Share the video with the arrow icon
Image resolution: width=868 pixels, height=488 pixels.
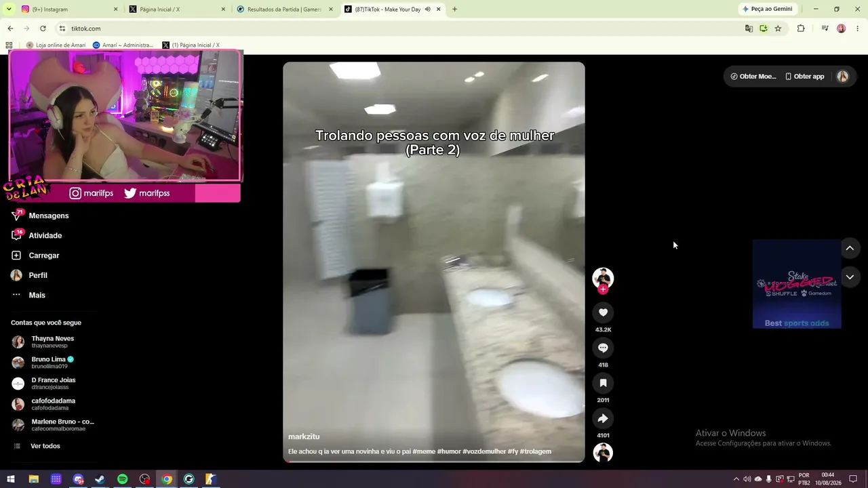click(603, 418)
